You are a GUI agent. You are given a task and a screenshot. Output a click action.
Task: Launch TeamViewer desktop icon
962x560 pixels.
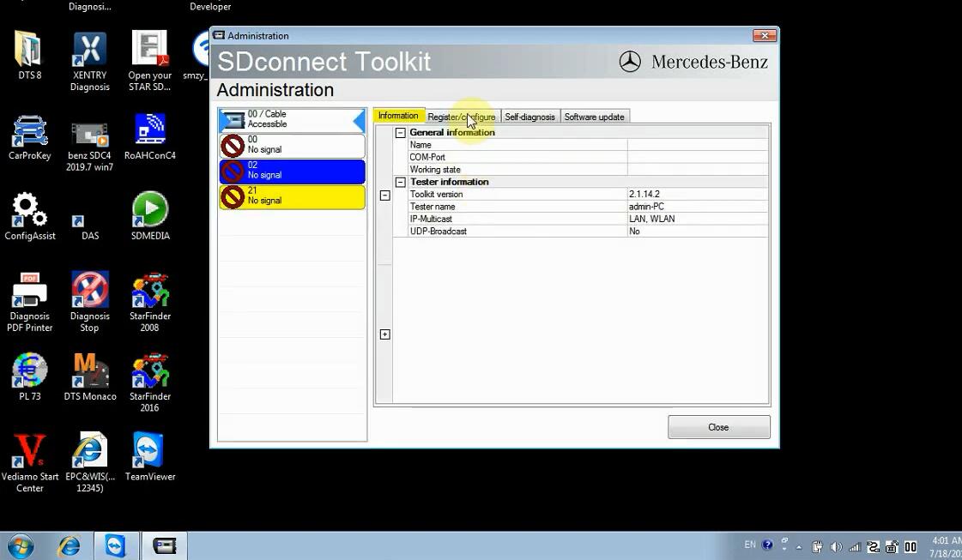(x=149, y=457)
